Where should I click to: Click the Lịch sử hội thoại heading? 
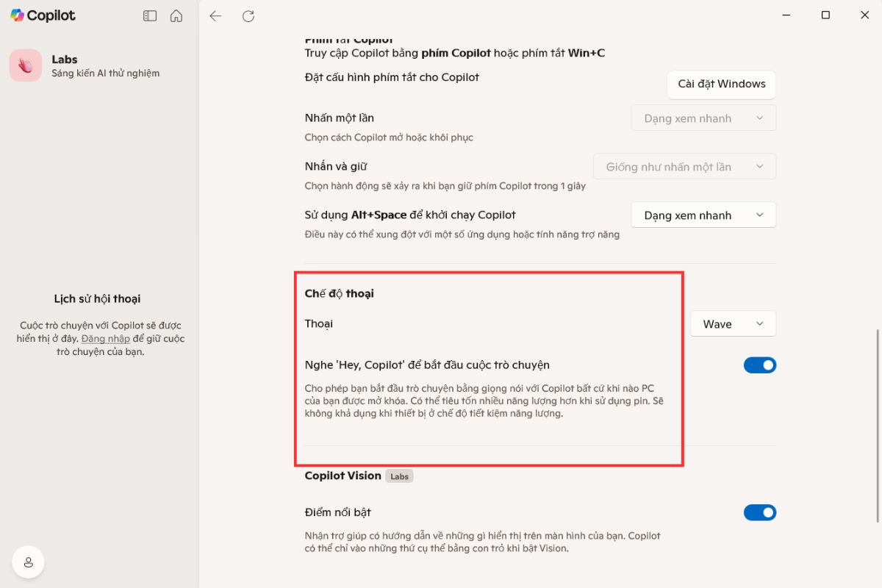point(97,299)
